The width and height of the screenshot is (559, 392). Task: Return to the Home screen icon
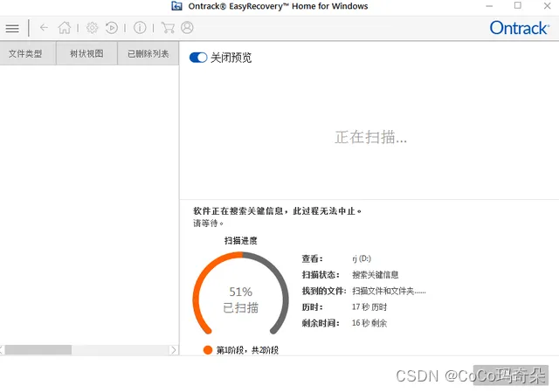(x=65, y=27)
